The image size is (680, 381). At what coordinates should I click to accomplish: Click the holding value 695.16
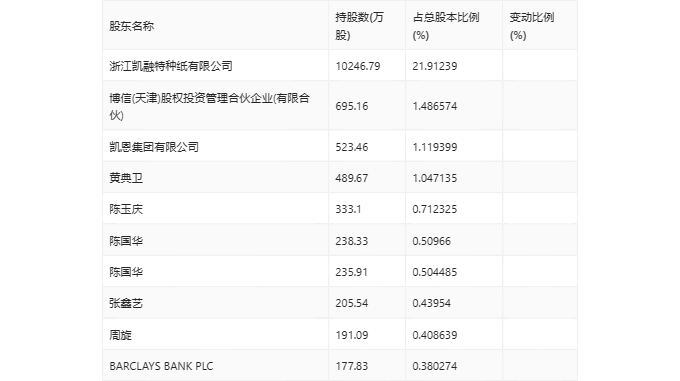pyautogui.click(x=352, y=106)
